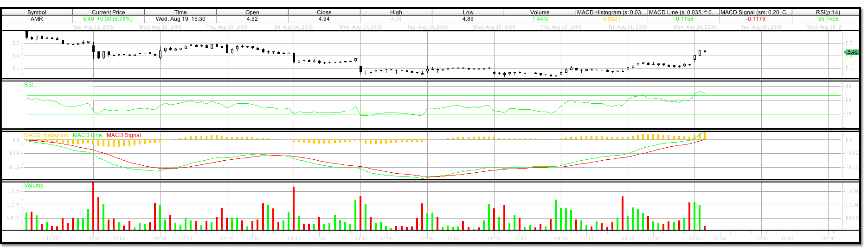Viewport: 868px width, 251px height.
Task: Select the Current Price column header
Action: coord(108,13)
